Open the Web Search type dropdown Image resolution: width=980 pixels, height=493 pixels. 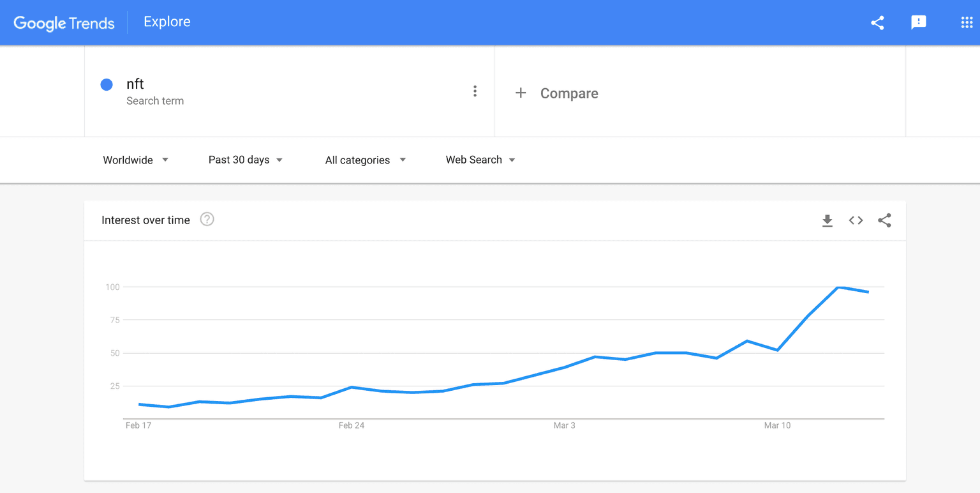click(480, 160)
